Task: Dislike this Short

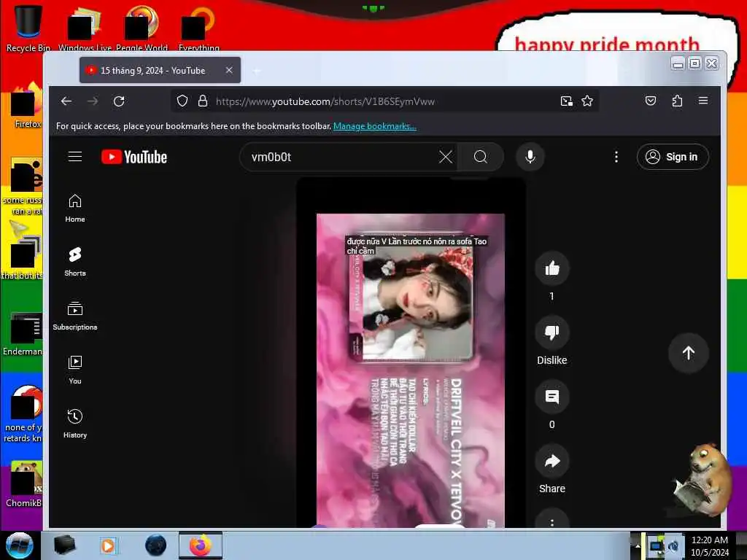Action: (552, 332)
